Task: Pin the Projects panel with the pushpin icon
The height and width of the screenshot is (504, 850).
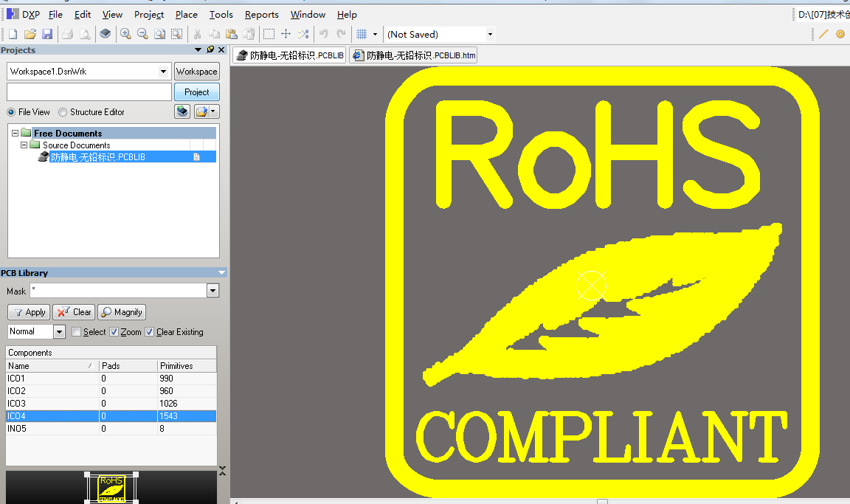Action: pyautogui.click(x=210, y=49)
